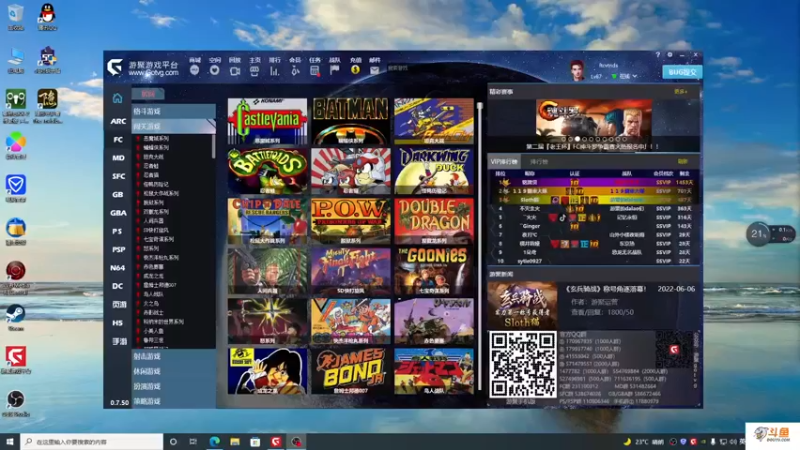Click the red tab above category list
800x450 pixels.
coord(148,94)
